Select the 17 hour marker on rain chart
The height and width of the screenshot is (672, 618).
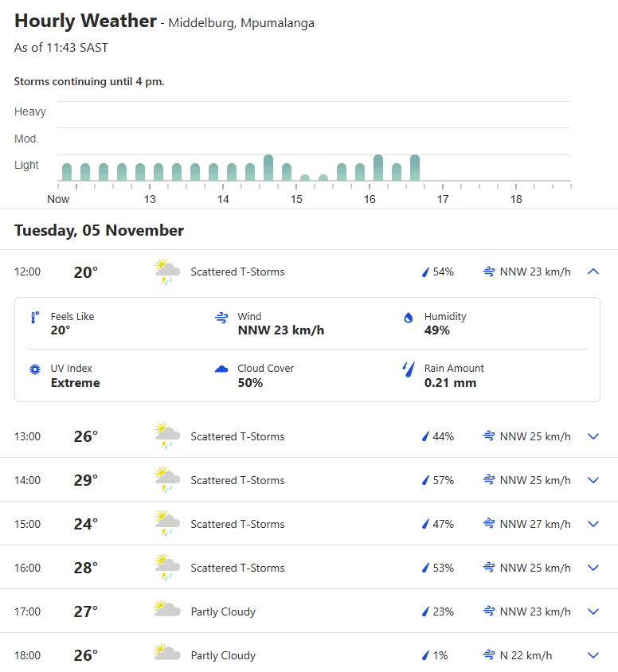point(443,199)
